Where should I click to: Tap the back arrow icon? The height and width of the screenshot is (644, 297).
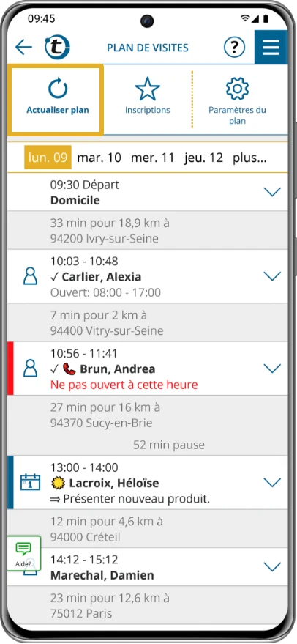pos(23,47)
